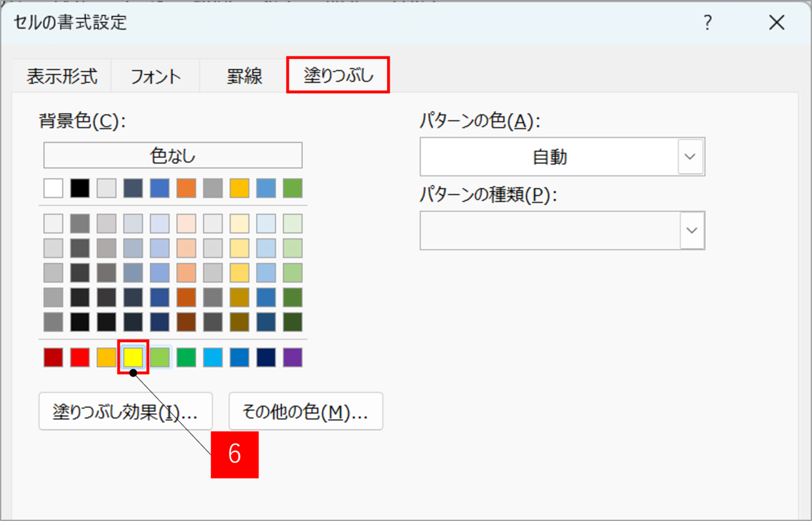Switch to the 表示形式 tab
The height and width of the screenshot is (521, 812).
[x=62, y=76]
